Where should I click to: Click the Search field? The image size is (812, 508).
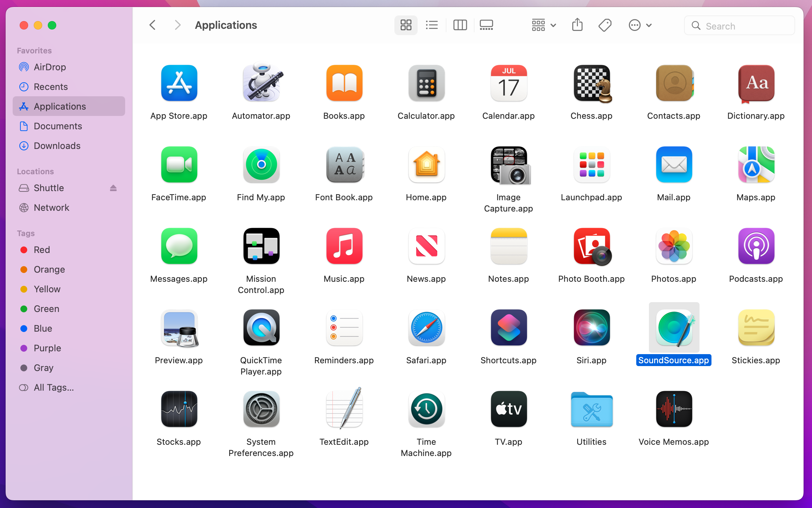739,26
